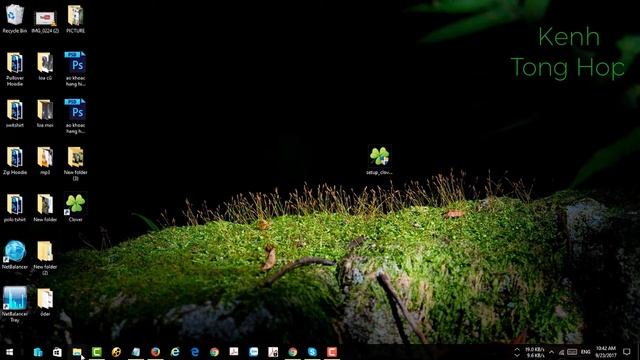Open the green Camtasia icon on the taskbar
Screen dimensions: 640x360
coord(96,352)
